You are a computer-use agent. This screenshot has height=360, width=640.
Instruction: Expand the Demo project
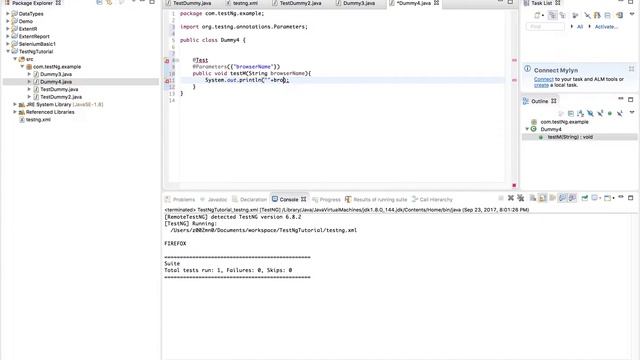click(7, 21)
